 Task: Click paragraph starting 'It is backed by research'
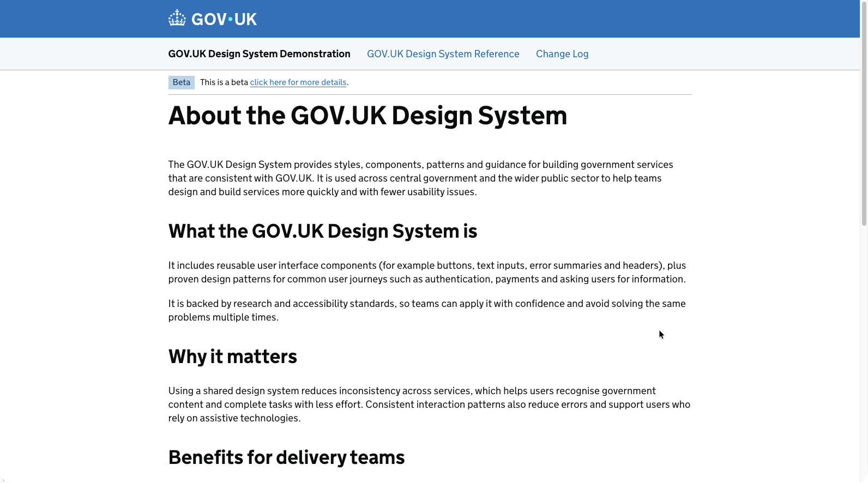tap(426, 310)
